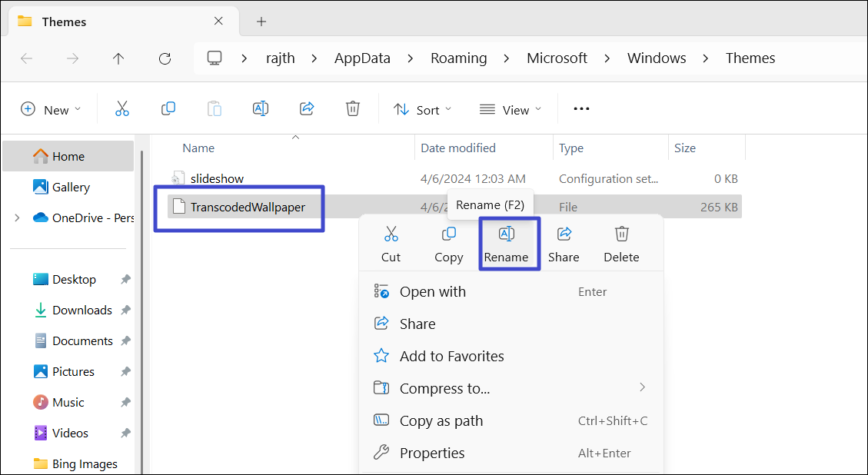Screen dimensions: 868x475
Task: Click the greyed Paste icon in the toolbar
Action: tap(215, 109)
